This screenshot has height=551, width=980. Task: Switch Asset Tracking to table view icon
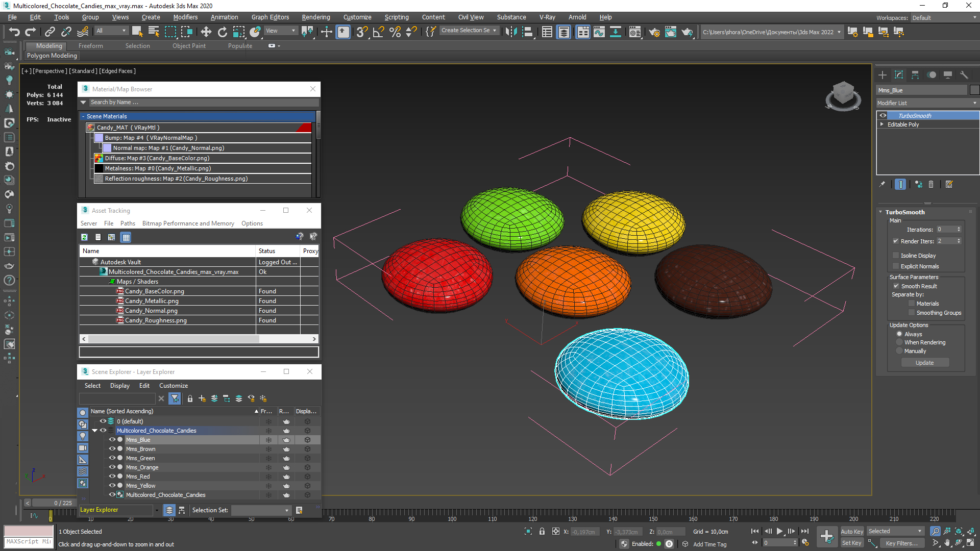pos(126,237)
